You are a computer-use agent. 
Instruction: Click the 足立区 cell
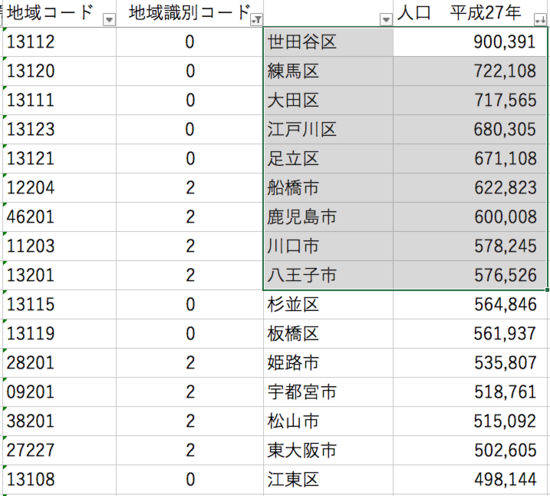328,159
